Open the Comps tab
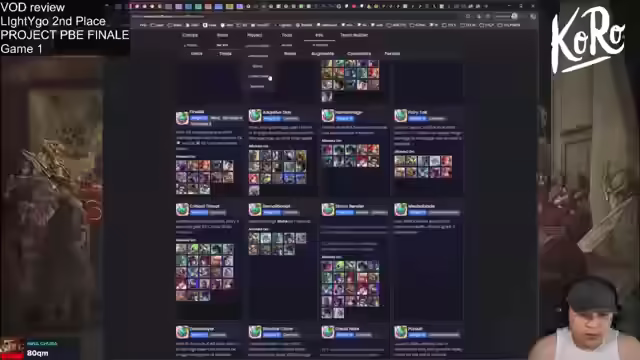 [x=190, y=35]
